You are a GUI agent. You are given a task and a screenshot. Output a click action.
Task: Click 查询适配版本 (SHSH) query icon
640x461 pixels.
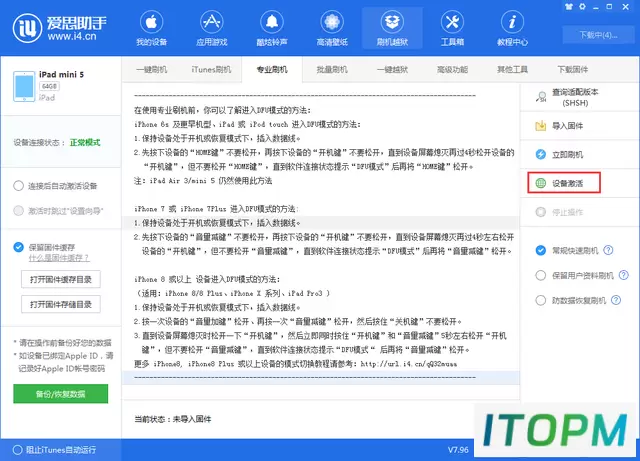pyautogui.click(x=541, y=97)
